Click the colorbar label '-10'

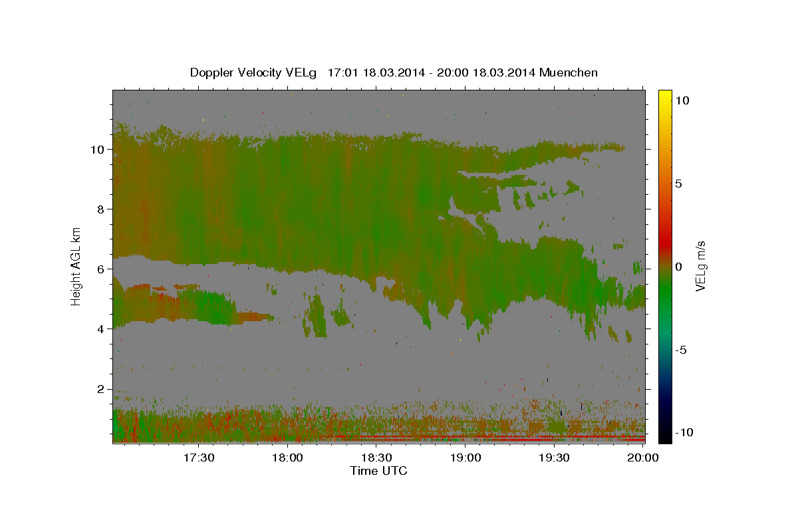pos(684,433)
